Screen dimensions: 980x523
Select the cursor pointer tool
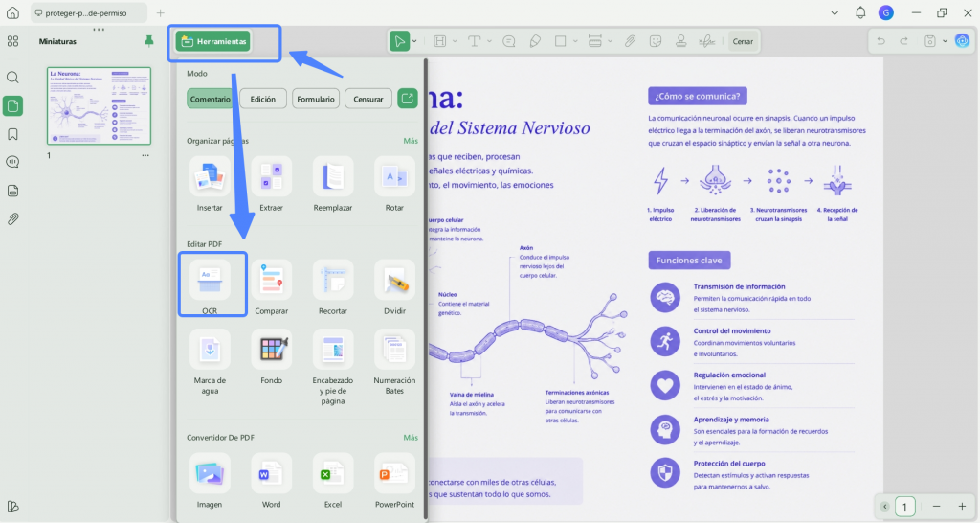point(399,41)
